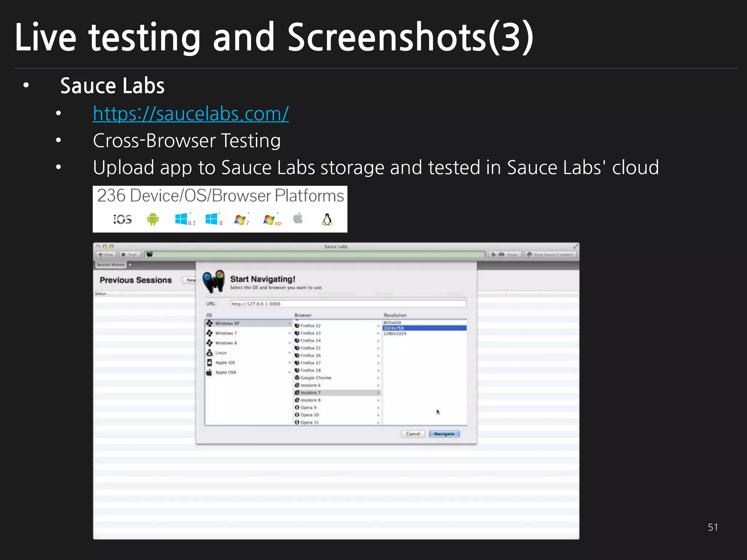Click the Cancel button in dialog
The width and height of the screenshot is (747, 560).
pyautogui.click(x=413, y=434)
